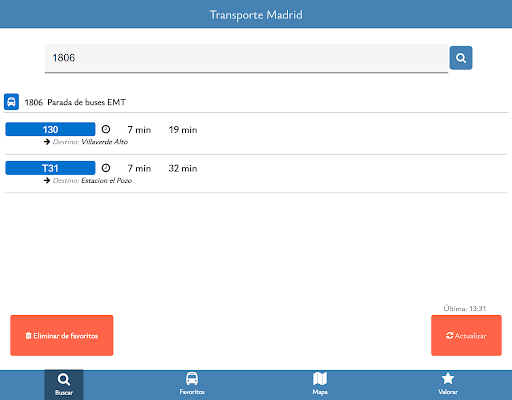512x400 pixels.
Task: Open the Valorar star tab
Action: (x=448, y=385)
